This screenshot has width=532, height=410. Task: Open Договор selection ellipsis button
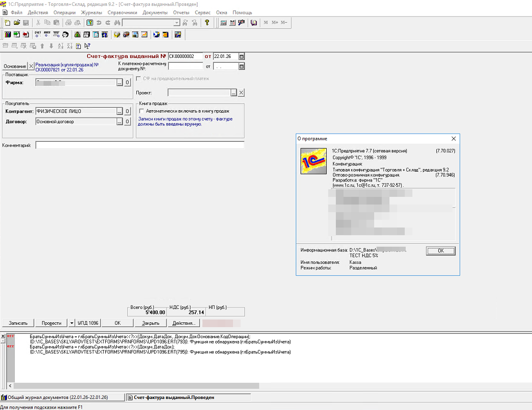pos(120,122)
